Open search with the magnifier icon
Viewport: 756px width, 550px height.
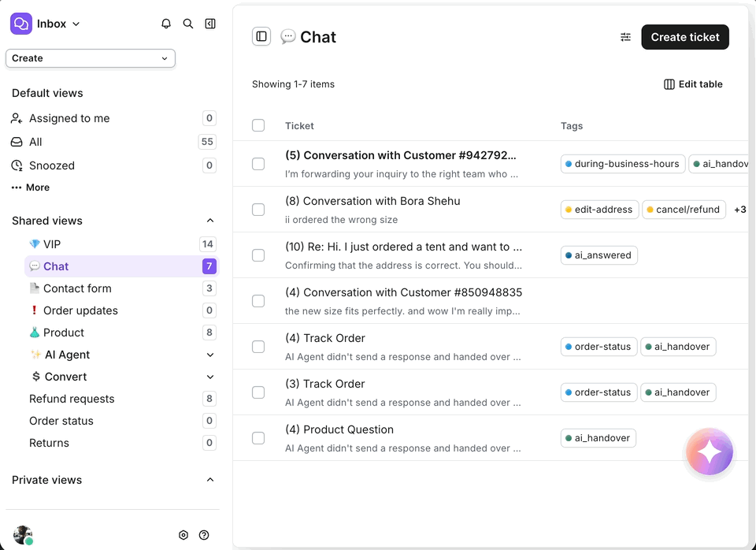click(x=188, y=24)
